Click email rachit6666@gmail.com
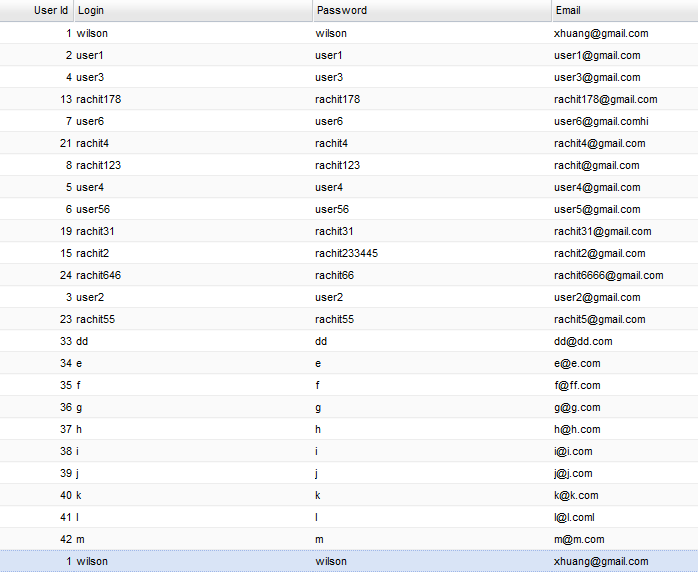 click(x=608, y=275)
